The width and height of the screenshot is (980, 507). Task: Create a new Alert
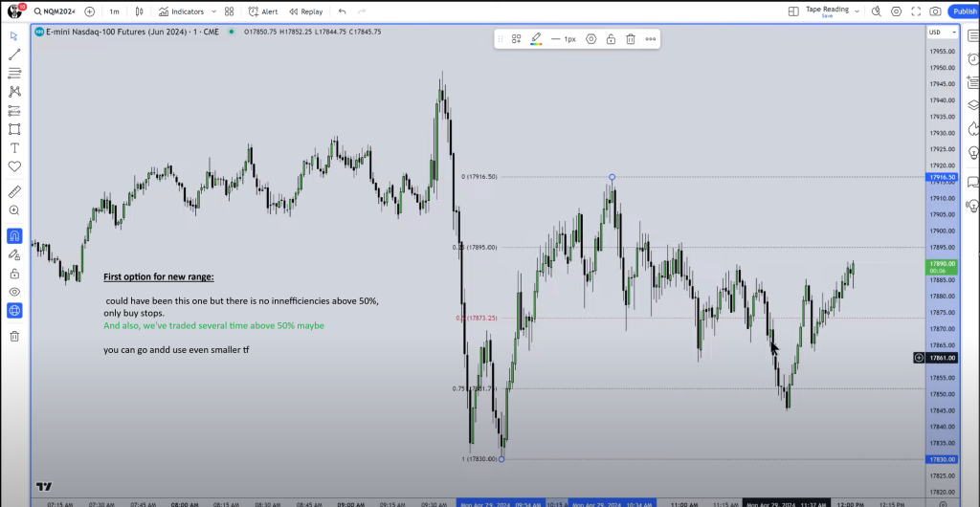click(x=263, y=11)
